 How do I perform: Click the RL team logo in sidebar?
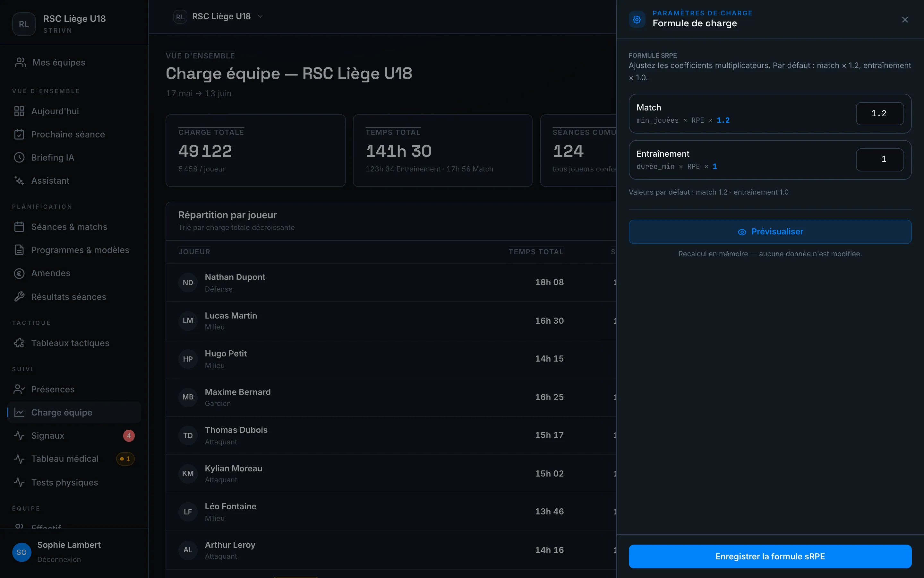click(24, 24)
